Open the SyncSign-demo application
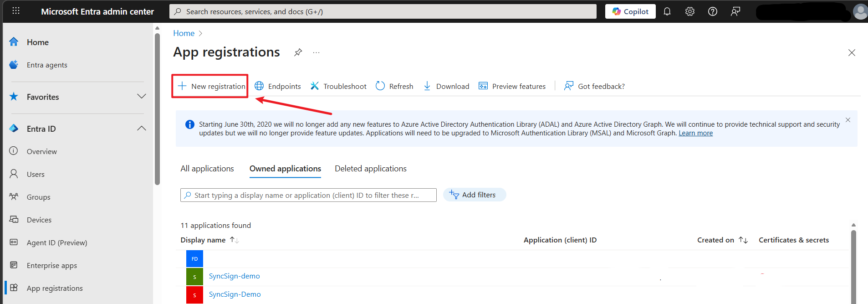The image size is (868, 304). click(234, 276)
